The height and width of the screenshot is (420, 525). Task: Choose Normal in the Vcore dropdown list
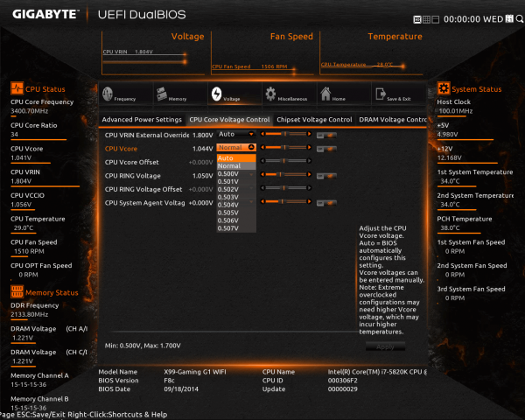tap(236, 165)
